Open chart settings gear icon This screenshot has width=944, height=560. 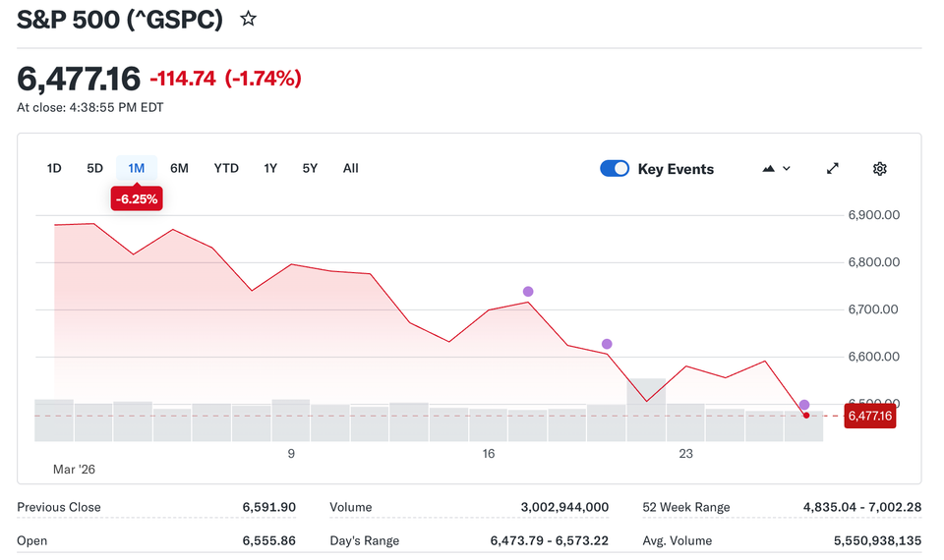pos(879,169)
